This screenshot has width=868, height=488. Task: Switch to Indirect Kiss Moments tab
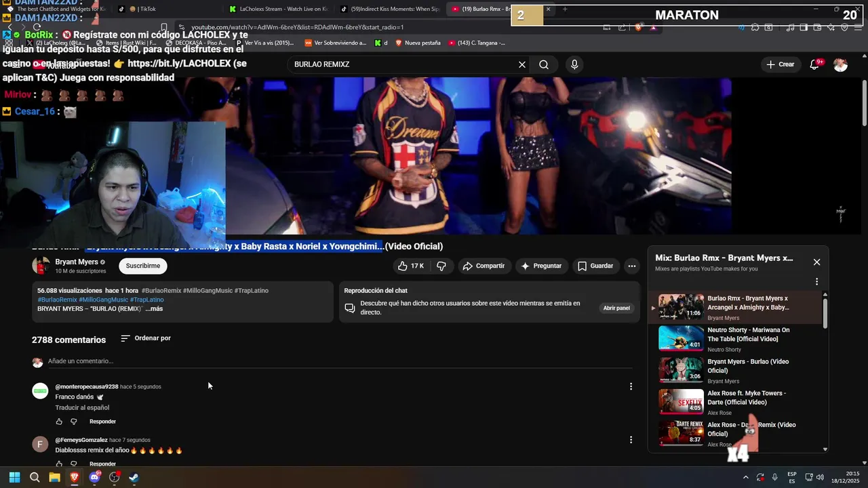click(390, 9)
